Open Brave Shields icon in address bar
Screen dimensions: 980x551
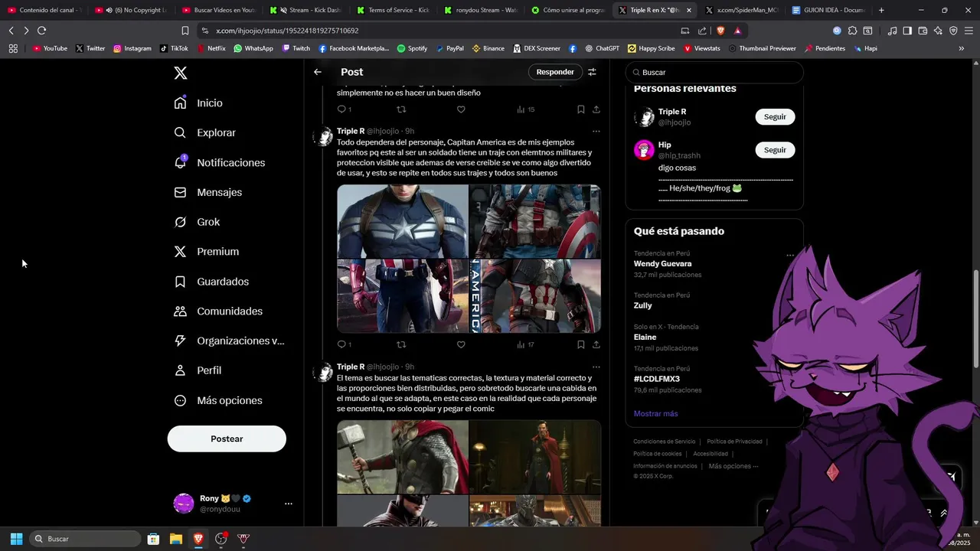[720, 31]
